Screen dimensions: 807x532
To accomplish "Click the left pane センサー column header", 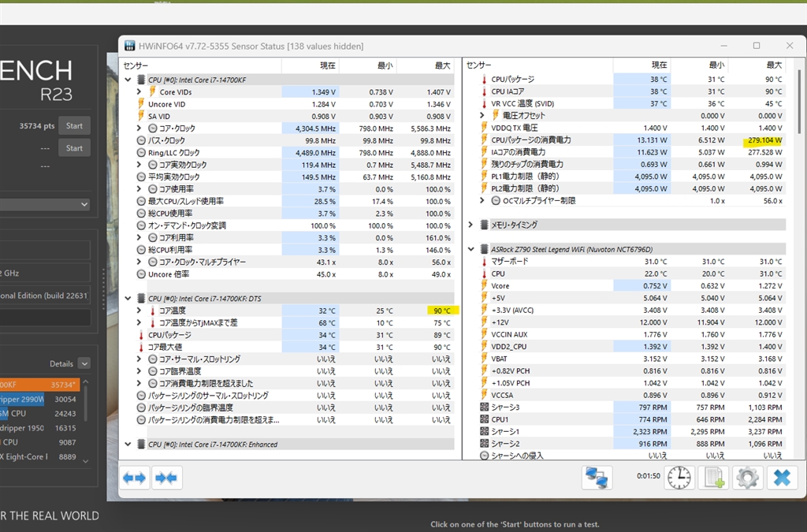I will 201,65.
